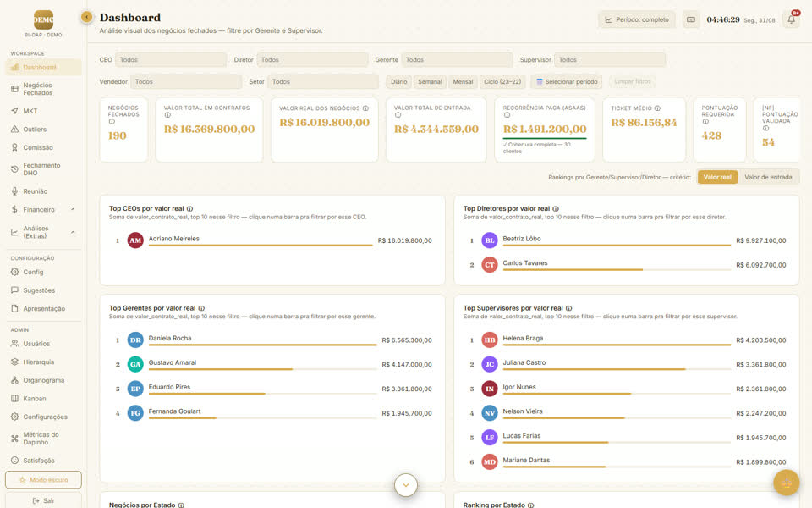Open the Kanban board icon
Screen dimensions: 812x508
click(14, 399)
